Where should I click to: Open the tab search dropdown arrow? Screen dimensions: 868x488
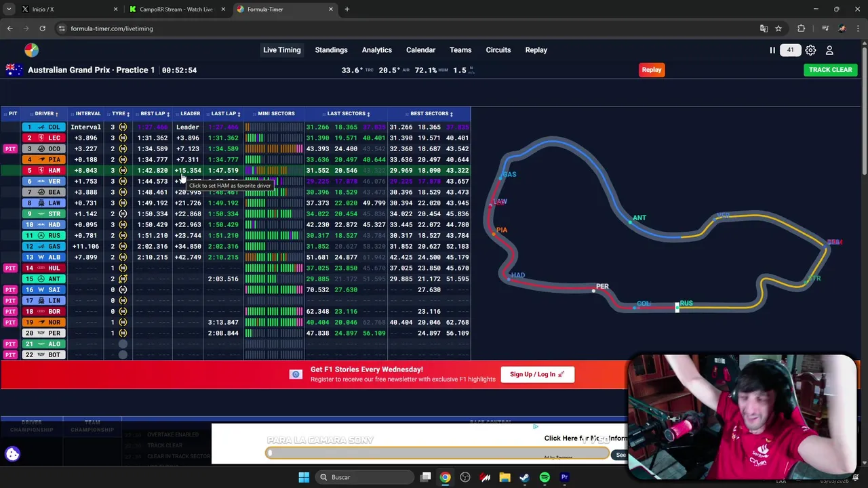(x=9, y=9)
